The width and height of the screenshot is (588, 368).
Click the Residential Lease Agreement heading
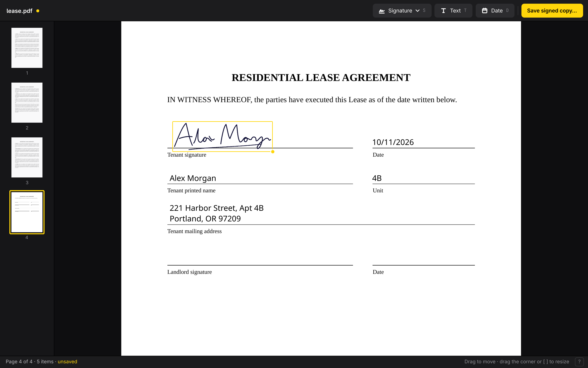pos(321,78)
